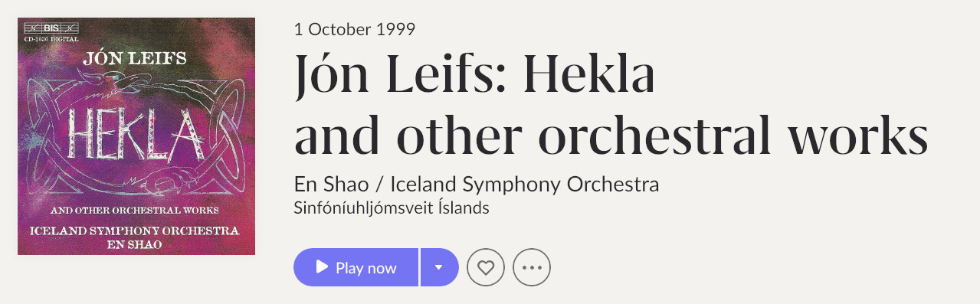
Task: Click ICELAND SYMPHONY ORCHESTRA text on cover
Action: click(135, 230)
